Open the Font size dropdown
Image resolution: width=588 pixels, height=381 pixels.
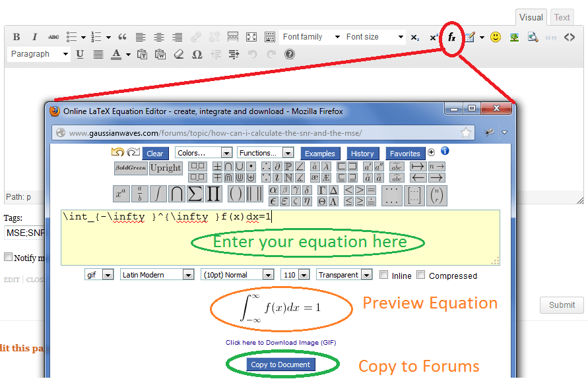point(374,37)
